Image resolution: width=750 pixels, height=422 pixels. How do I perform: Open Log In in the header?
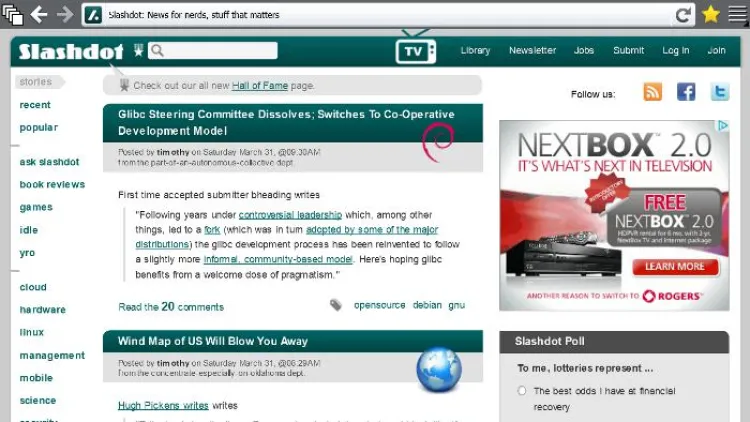[x=675, y=50]
